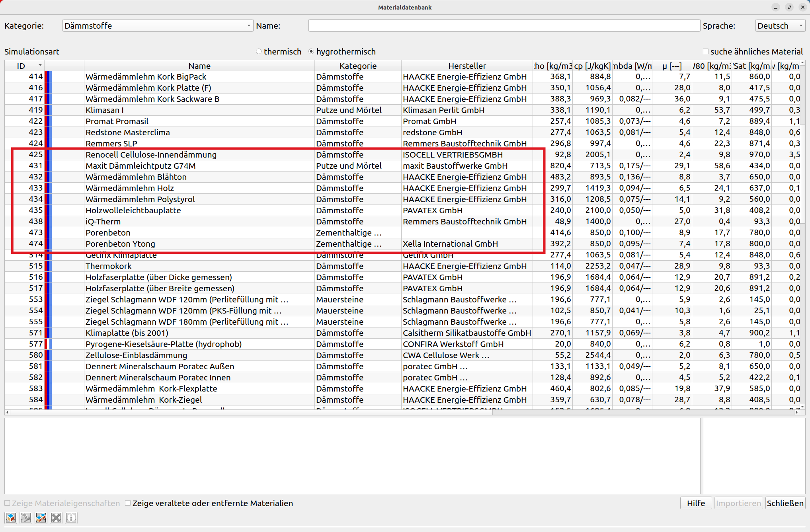810x532 pixels.
Task: Sort by the Kategorie column header
Action: coord(358,66)
